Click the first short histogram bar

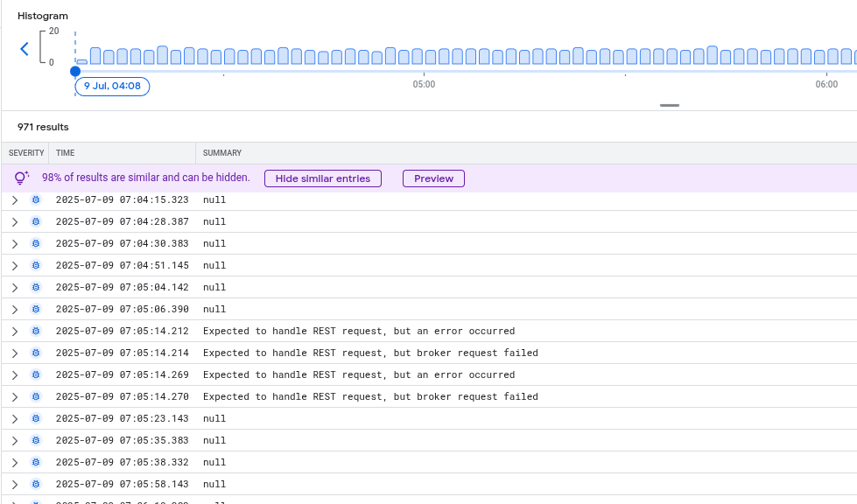tap(82, 62)
